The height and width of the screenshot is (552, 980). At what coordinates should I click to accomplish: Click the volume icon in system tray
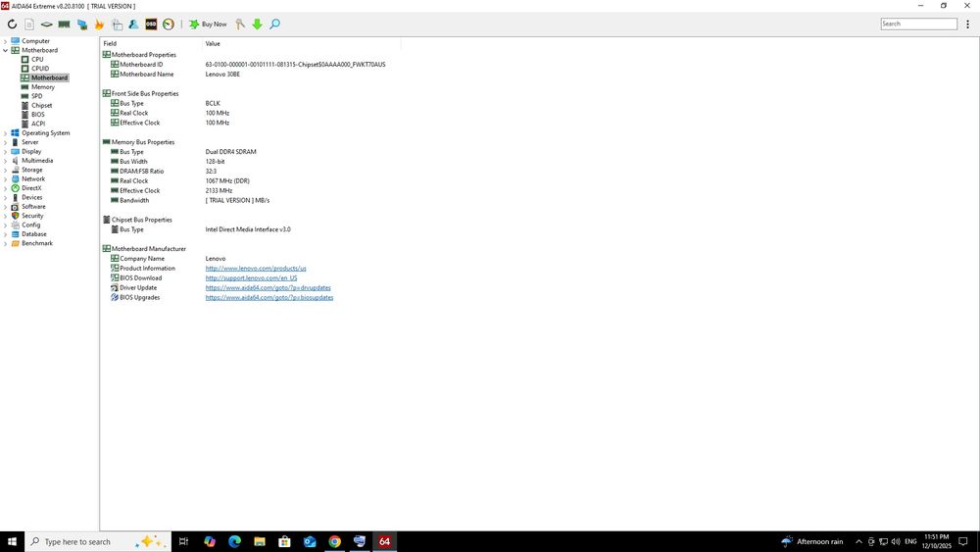tap(896, 541)
